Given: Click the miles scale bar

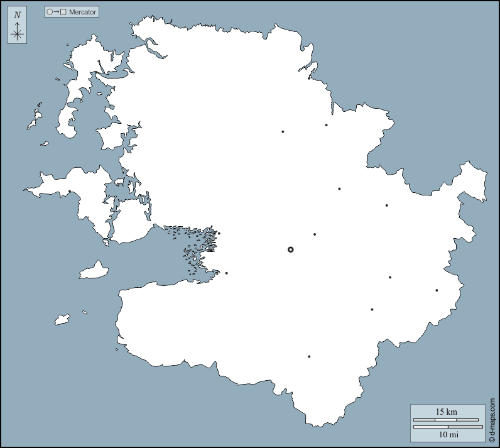Looking at the screenshot, I should coord(448,427).
